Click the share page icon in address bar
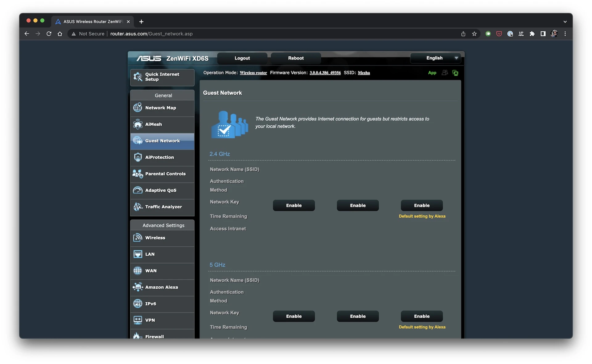 pyautogui.click(x=463, y=34)
